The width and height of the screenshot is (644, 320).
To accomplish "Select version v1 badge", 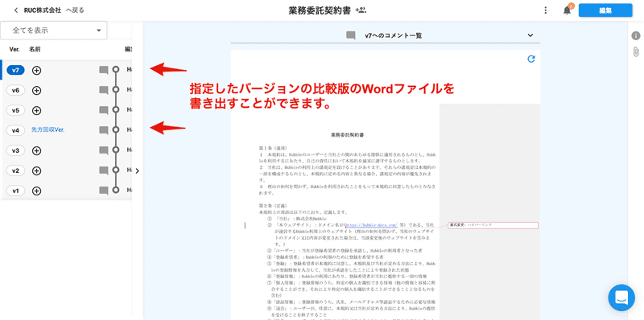I will point(15,191).
